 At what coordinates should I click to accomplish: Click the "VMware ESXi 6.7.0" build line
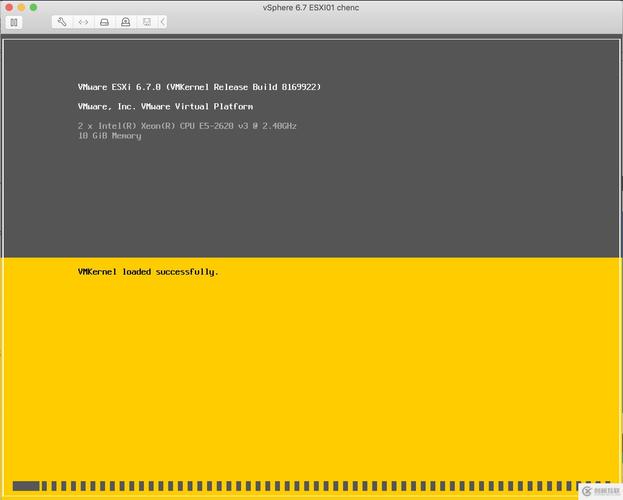pos(199,87)
